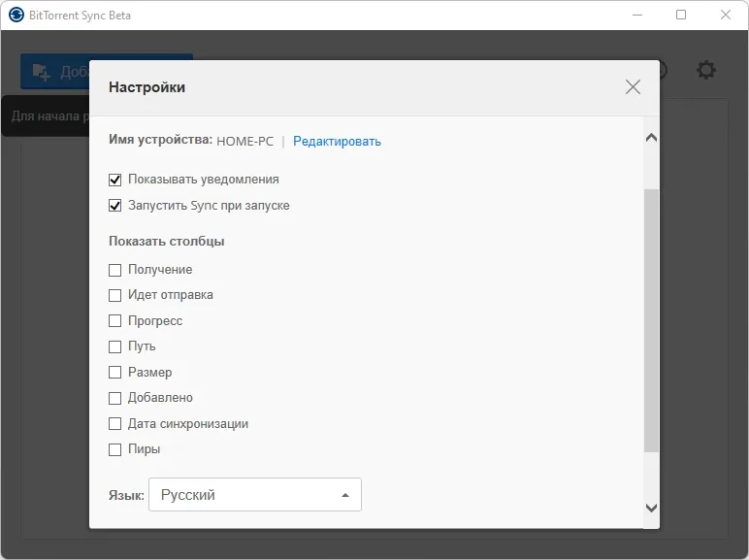This screenshot has height=560, width=749.
Task: Click the language dropdown arrow
Action: tap(345, 495)
